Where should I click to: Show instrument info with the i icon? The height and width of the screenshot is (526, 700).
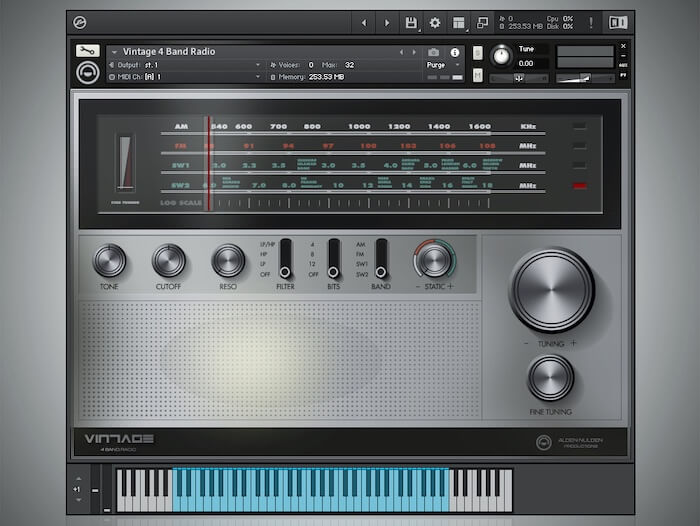[455, 52]
